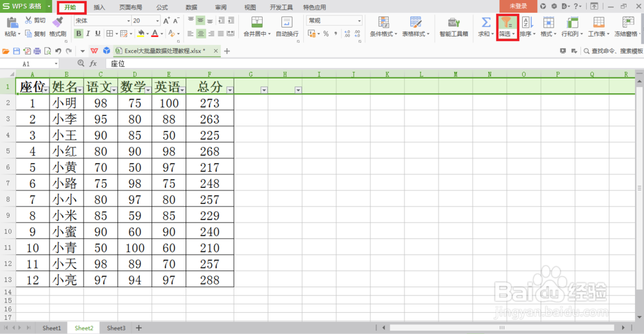Click the Sum (求和) sigma icon
Image resolution: width=644 pixels, height=334 pixels.
pyautogui.click(x=486, y=22)
